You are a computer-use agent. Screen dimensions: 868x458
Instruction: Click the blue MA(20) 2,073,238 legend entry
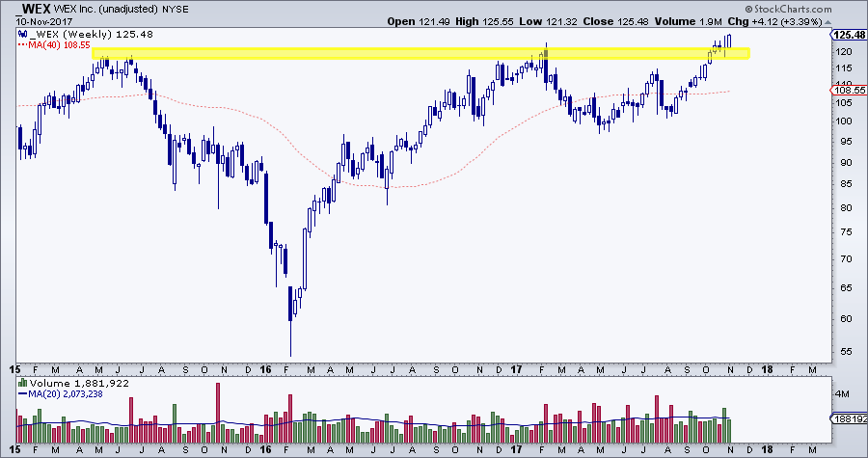pos(61,393)
